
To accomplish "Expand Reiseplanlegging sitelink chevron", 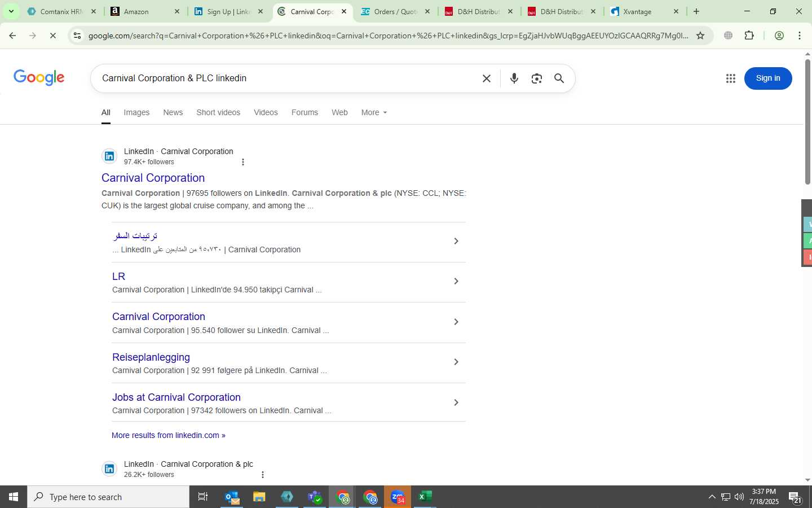I will tap(456, 362).
